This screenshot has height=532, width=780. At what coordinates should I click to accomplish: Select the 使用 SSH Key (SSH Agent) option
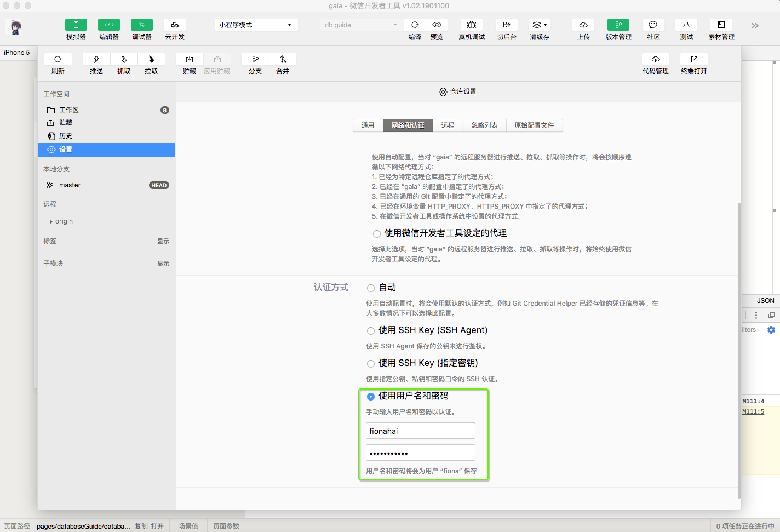(x=370, y=330)
